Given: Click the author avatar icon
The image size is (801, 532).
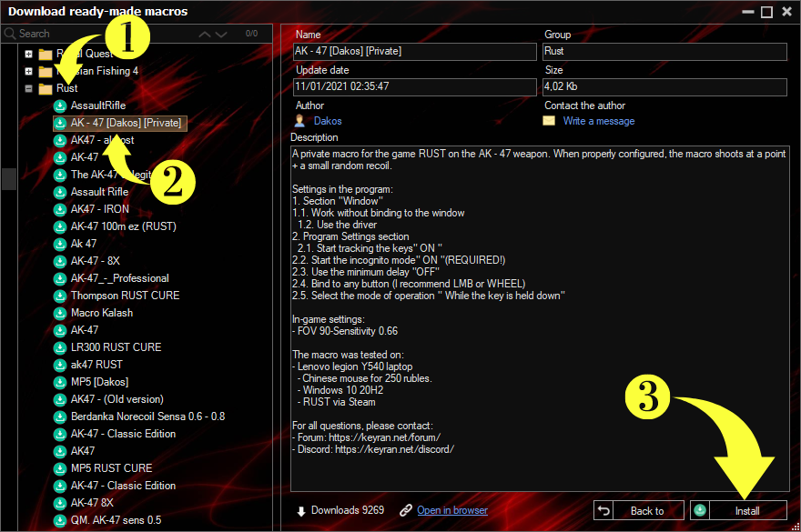Looking at the screenshot, I should point(299,121).
